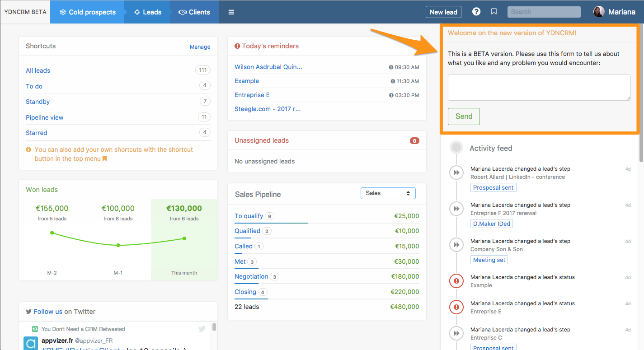Open the Negotiation pipeline stage
Image resolution: width=644 pixels, height=350 pixels.
click(251, 276)
